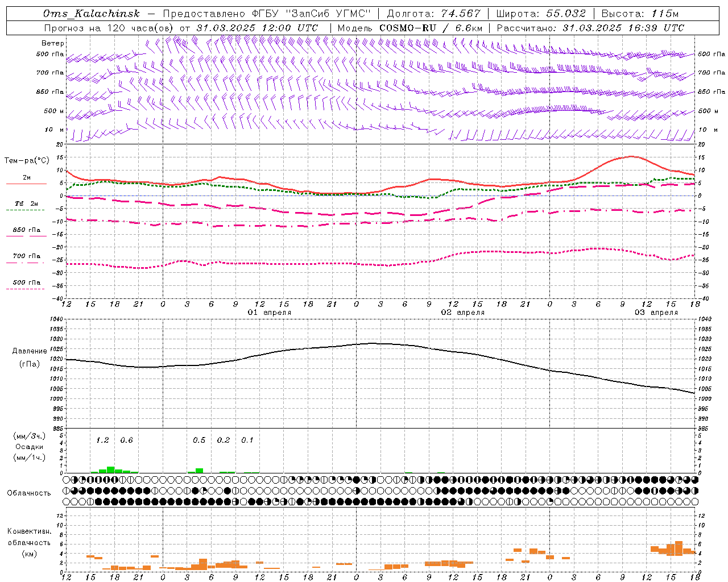Select the 'Прогноз на 120 часа(ов)' forecast text
The image size is (728, 582).
click(x=109, y=28)
